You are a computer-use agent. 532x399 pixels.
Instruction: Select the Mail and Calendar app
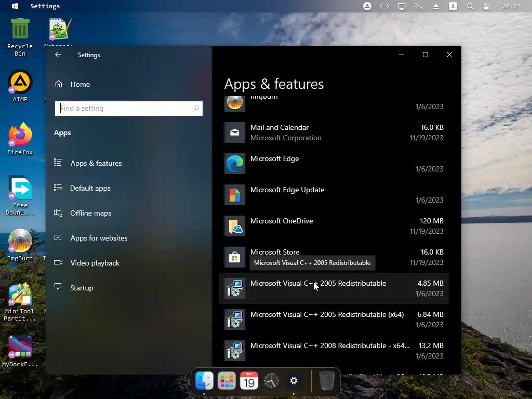pos(334,132)
